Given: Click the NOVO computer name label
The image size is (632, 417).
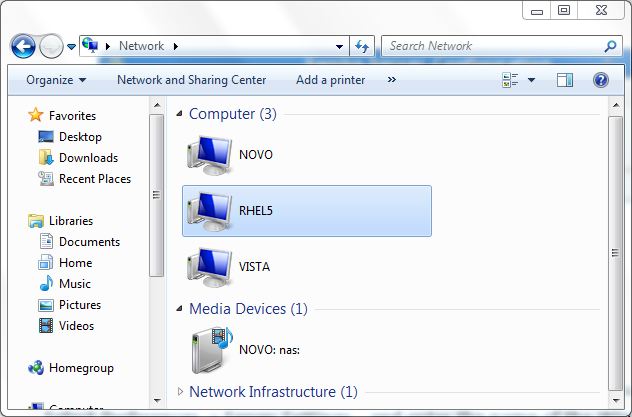Looking at the screenshot, I should coord(256,155).
